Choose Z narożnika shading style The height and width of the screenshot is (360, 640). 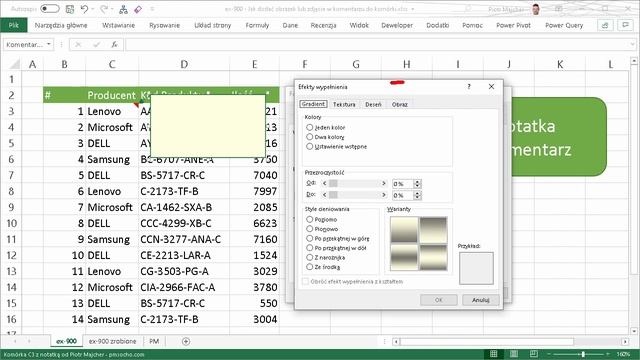[310, 257]
